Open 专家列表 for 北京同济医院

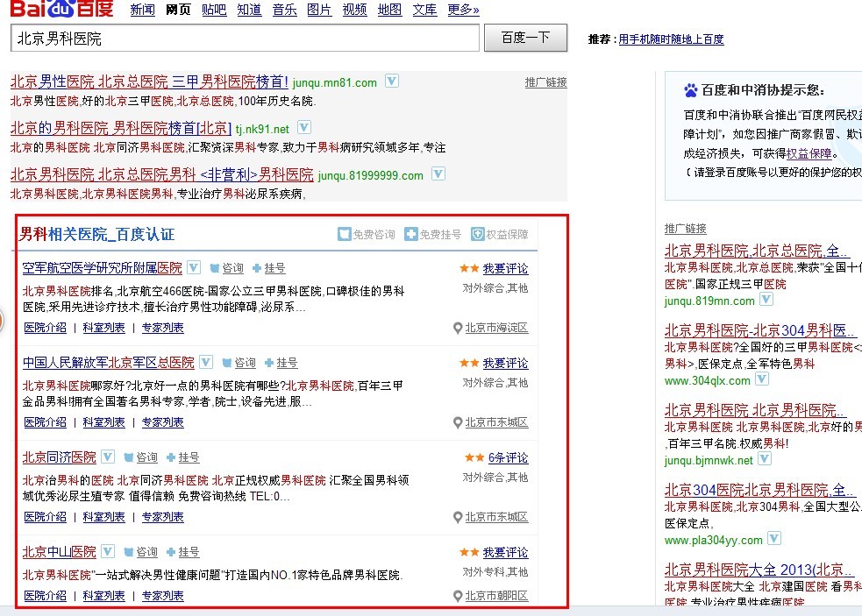pos(163,516)
